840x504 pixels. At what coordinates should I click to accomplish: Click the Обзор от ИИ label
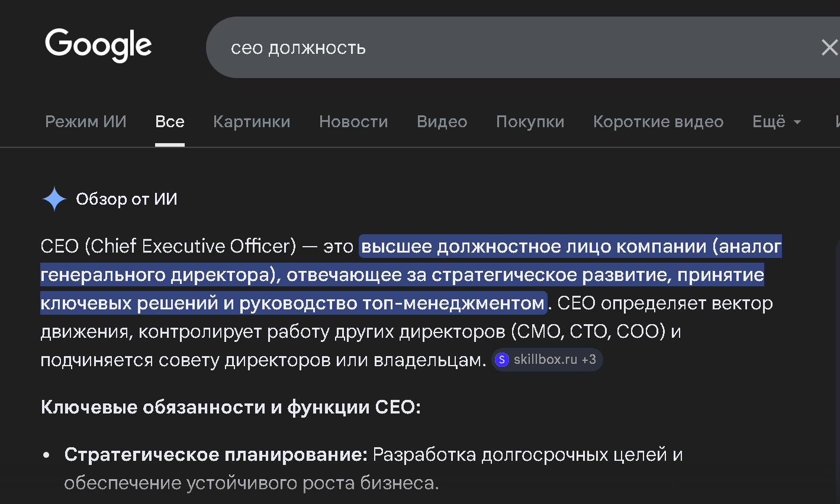click(127, 199)
